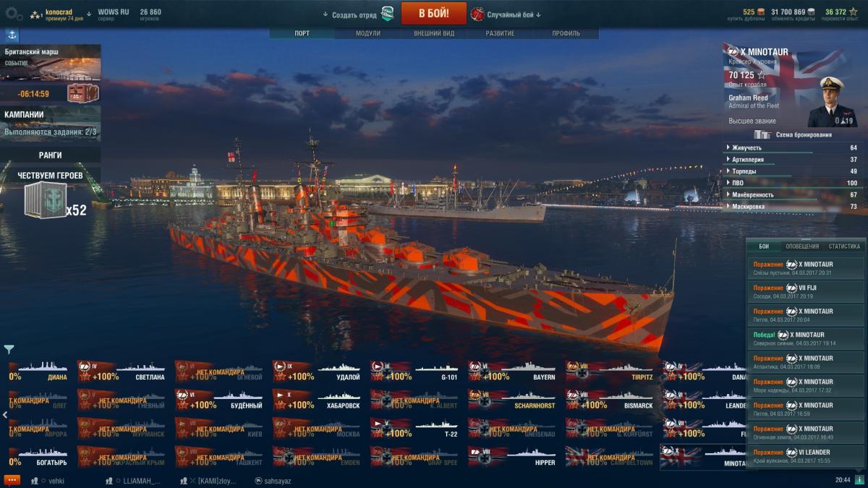
Task: Click the division icon next to Создать отряд
Action: (x=388, y=14)
